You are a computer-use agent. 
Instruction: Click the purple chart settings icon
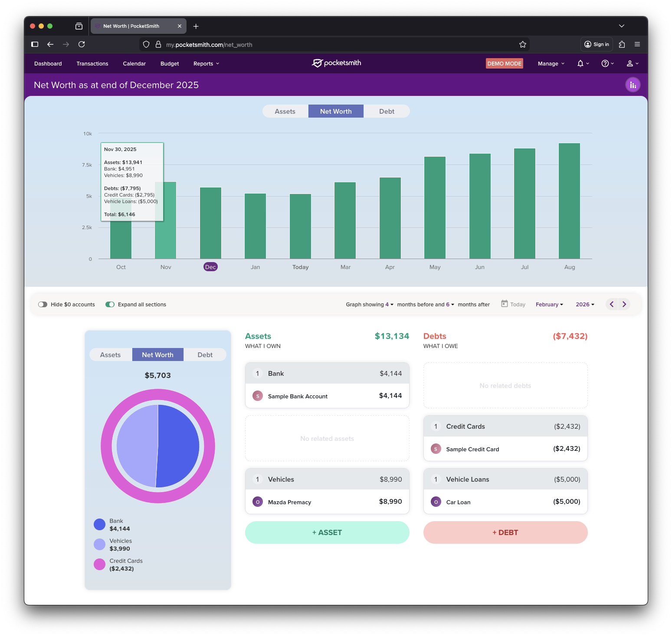(x=633, y=85)
